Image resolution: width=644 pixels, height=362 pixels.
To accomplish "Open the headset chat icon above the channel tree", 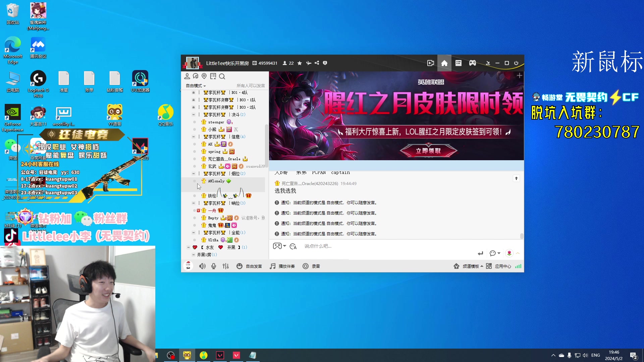I will pyautogui.click(x=196, y=76).
